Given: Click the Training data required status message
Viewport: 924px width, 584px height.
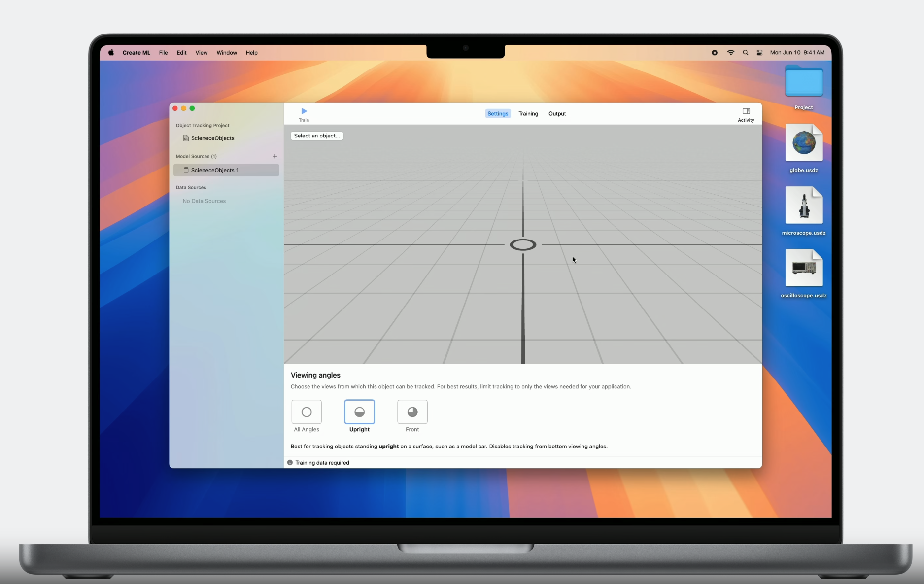Looking at the screenshot, I should pyautogui.click(x=322, y=463).
